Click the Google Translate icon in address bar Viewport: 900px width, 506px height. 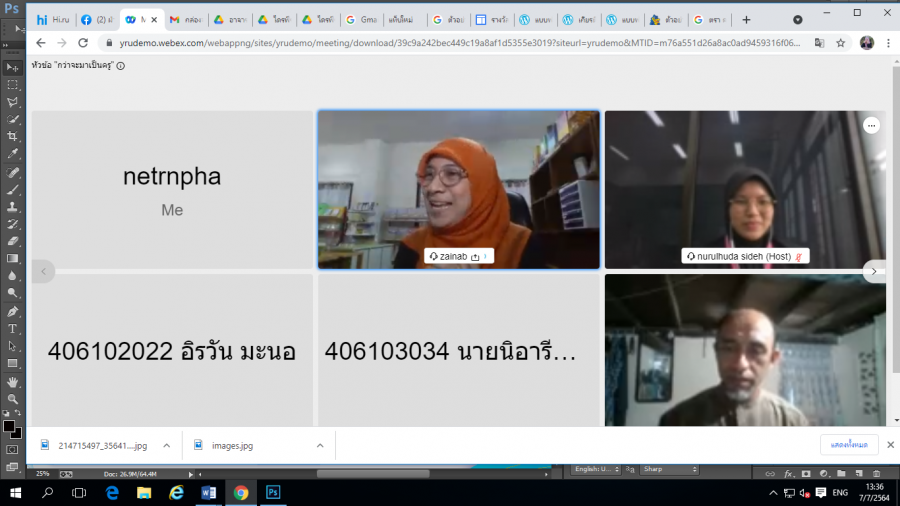point(819,43)
